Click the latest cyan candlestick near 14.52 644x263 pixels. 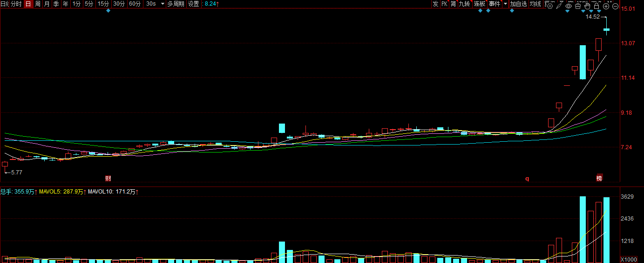coord(607,29)
